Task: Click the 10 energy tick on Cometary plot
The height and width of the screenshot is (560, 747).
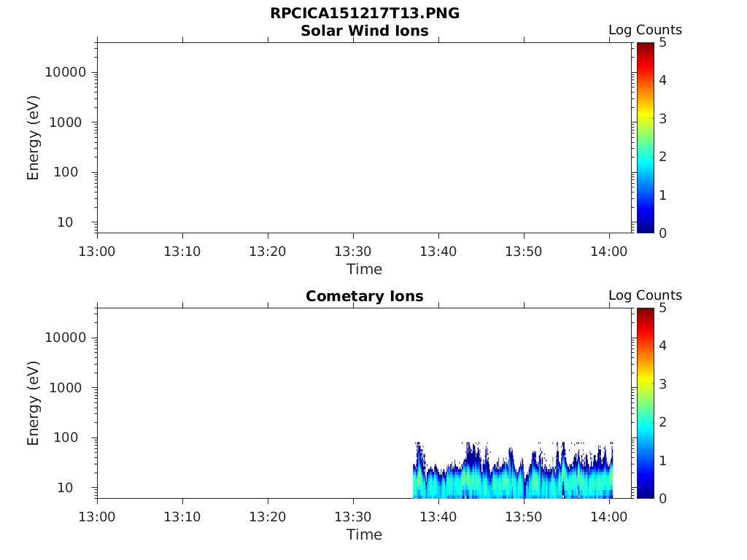Action: point(65,488)
